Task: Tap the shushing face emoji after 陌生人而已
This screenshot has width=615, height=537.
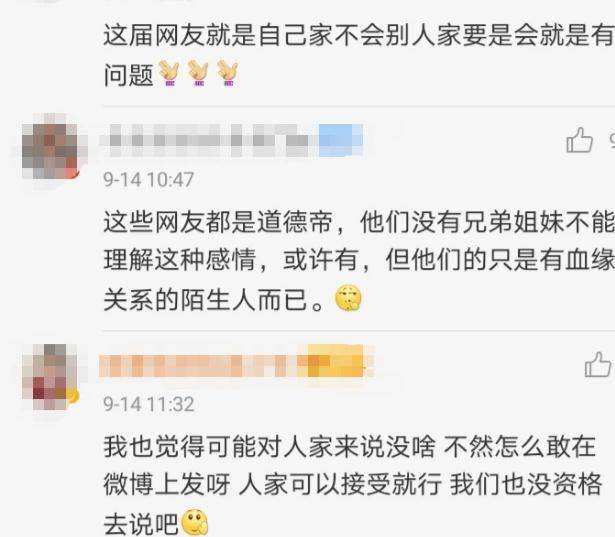Action: (348, 299)
